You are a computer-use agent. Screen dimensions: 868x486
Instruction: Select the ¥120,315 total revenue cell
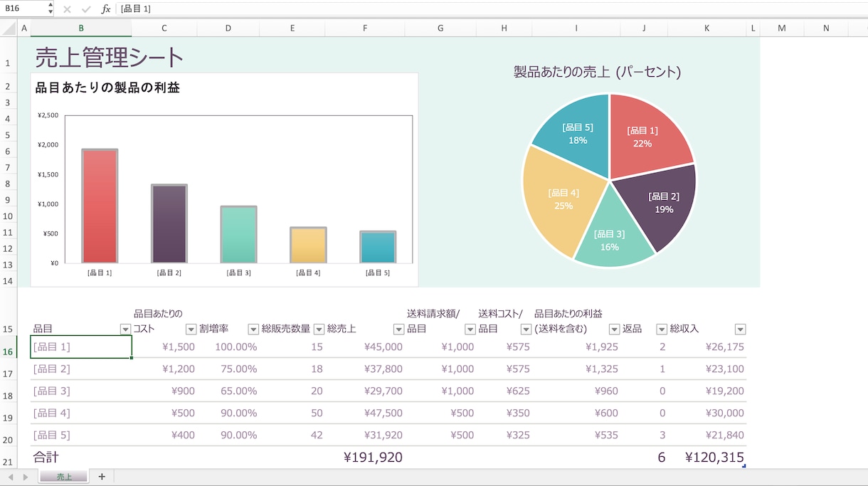pos(707,457)
